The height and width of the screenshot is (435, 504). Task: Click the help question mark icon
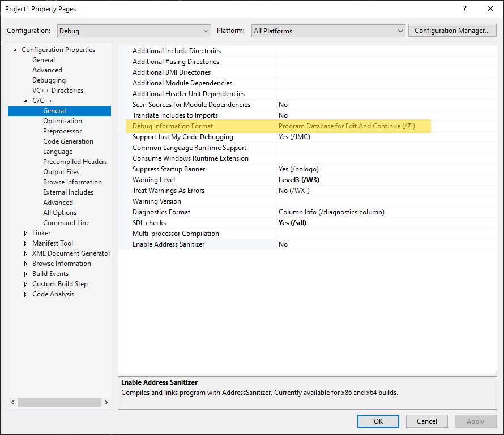(x=465, y=8)
